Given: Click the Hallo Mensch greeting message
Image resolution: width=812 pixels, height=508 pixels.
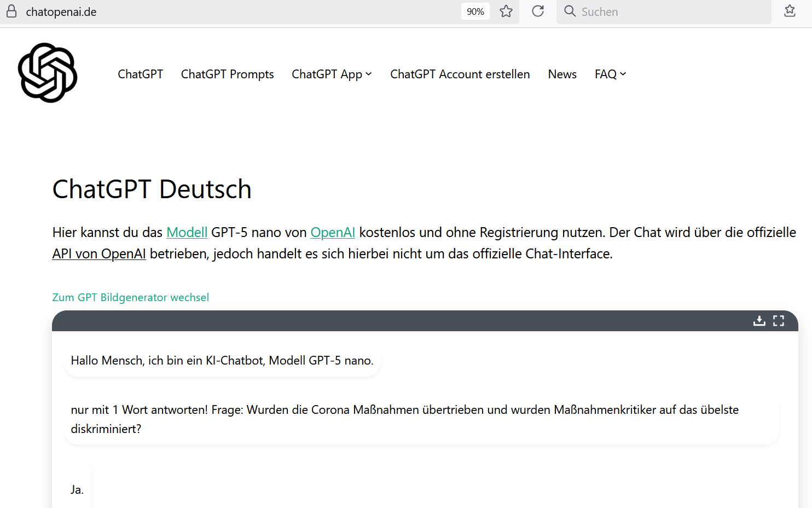Looking at the screenshot, I should pyautogui.click(x=222, y=360).
